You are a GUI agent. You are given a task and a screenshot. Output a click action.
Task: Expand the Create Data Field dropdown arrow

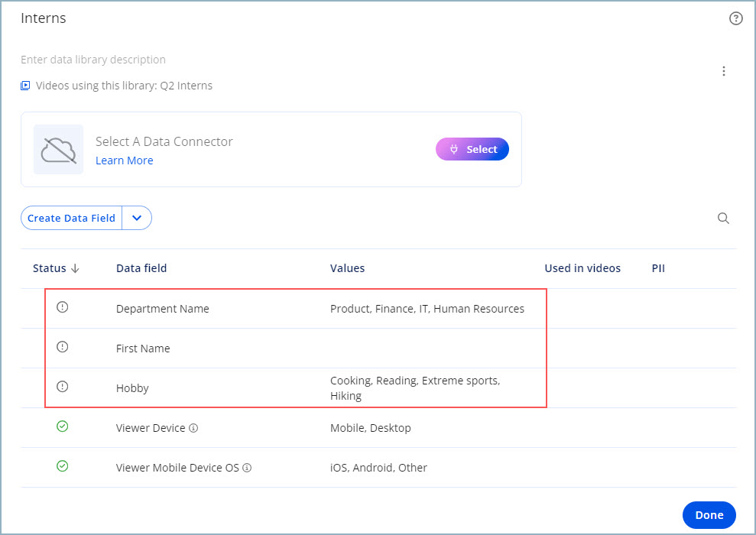[137, 218]
